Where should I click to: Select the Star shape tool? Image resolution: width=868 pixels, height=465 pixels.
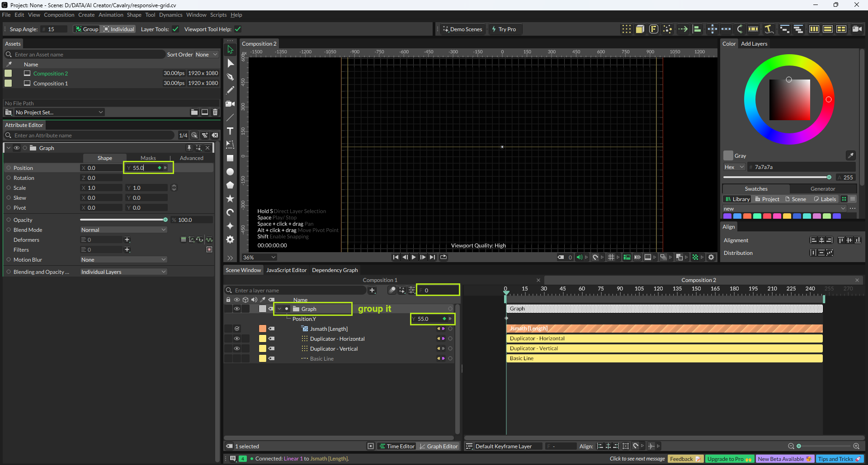coord(230,199)
